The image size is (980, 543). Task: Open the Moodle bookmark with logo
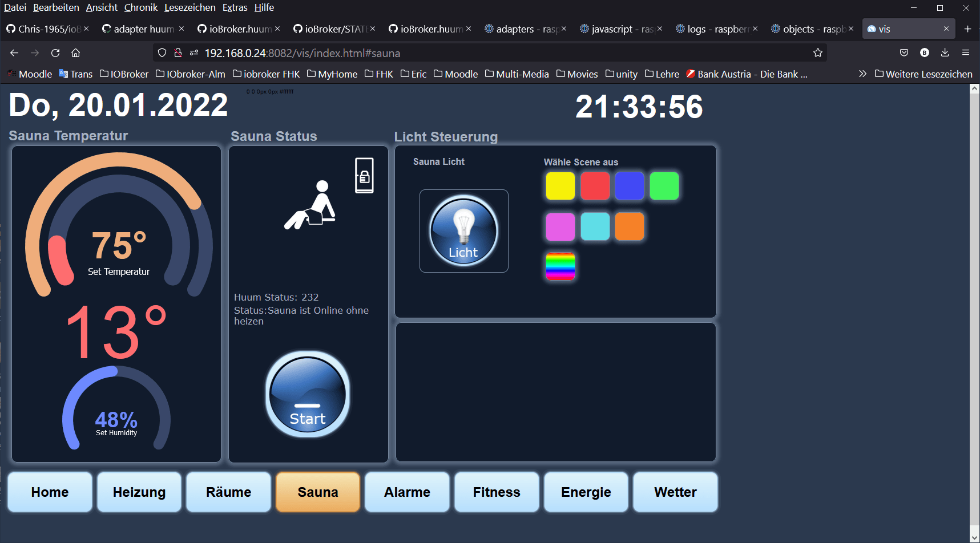coord(30,74)
